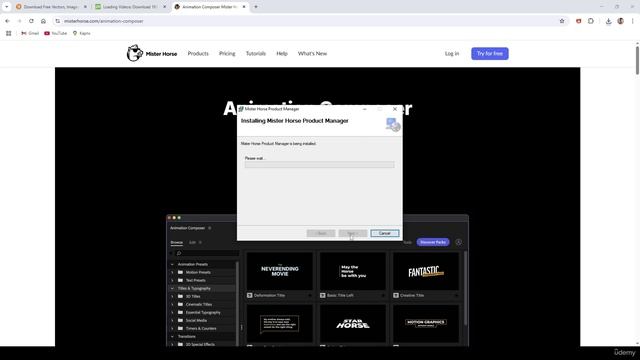Image resolution: width=640 pixels, height=360 pixels.
Task: Click the Cinematic Titles folder icon
Action: coord(180,304)
